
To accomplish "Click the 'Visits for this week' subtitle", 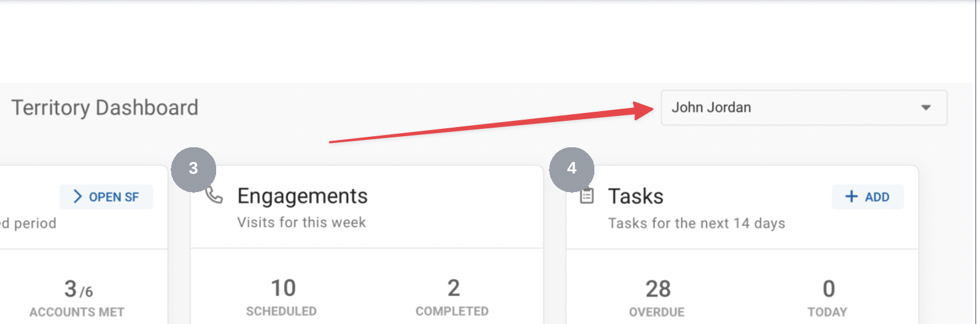I will 301,223.
